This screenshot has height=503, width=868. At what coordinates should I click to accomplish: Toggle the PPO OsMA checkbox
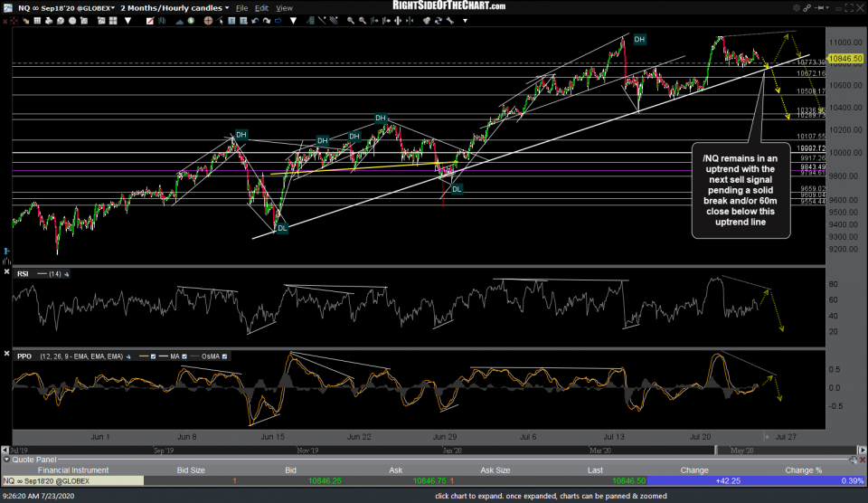click(x=225, y=356)
